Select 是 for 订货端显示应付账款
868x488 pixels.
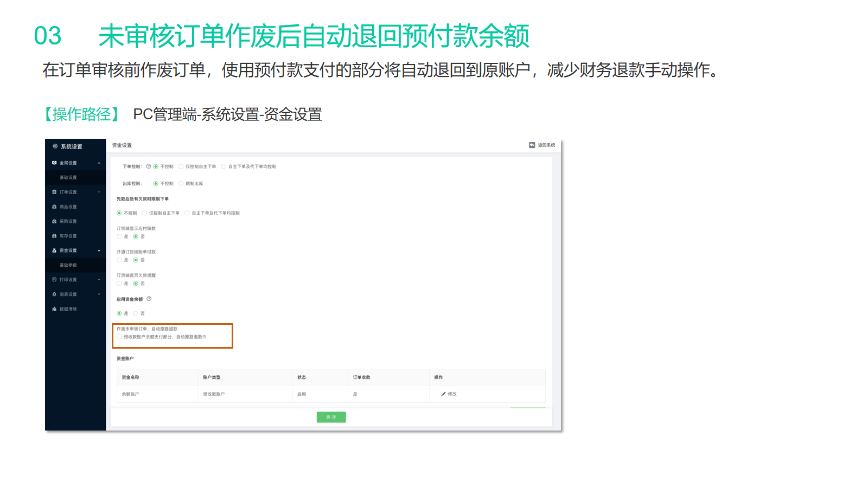click(119, 236)
